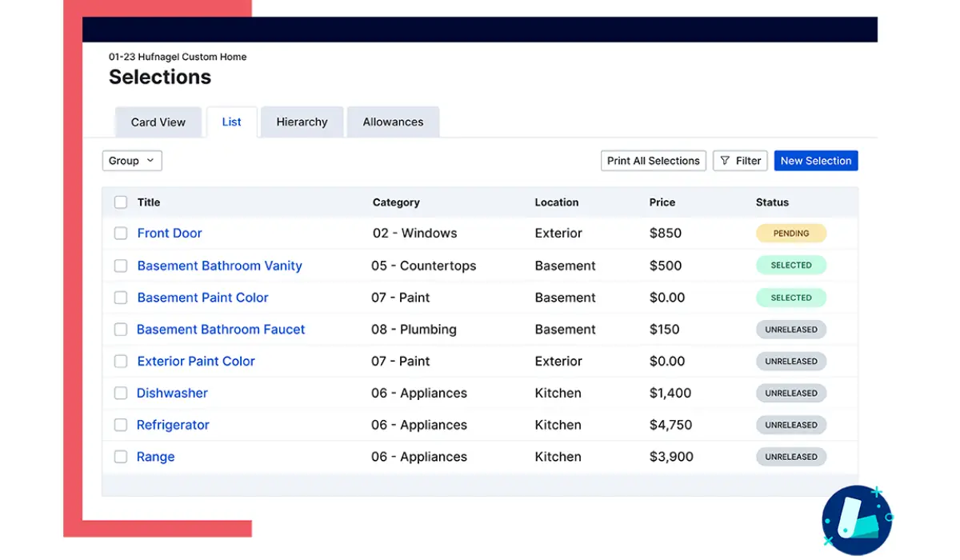The height and width of the screenshot is (560, 960).
Task: Tick the Exterior Paint Color checkbox
Action: click(121, 362)
